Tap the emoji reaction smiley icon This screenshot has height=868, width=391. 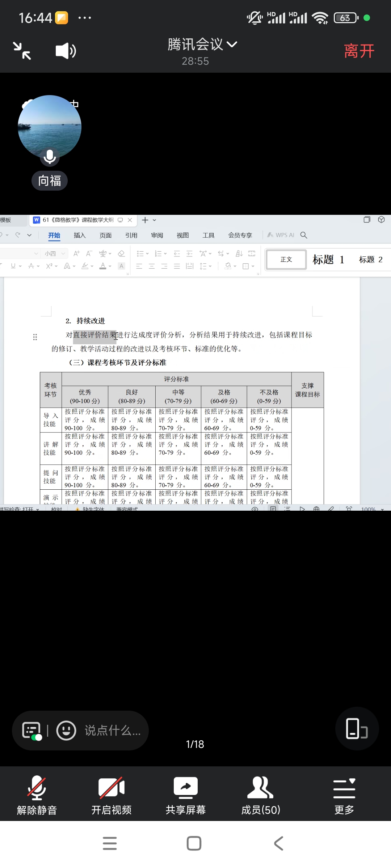[66, 731]
